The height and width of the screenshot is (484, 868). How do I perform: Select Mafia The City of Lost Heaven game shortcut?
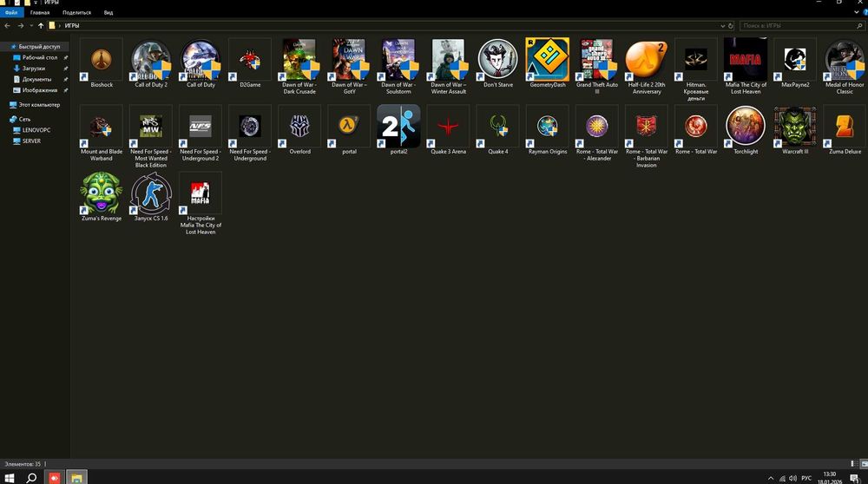(746, 59)
